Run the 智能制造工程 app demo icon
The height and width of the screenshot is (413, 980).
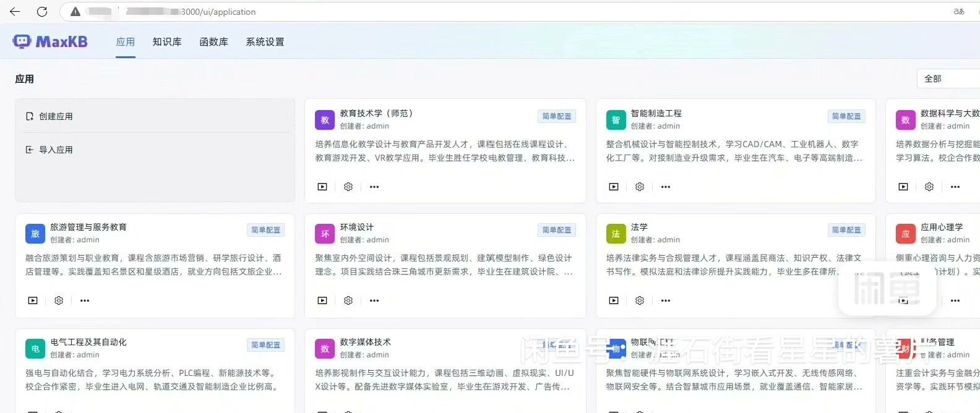click(614, 187)
